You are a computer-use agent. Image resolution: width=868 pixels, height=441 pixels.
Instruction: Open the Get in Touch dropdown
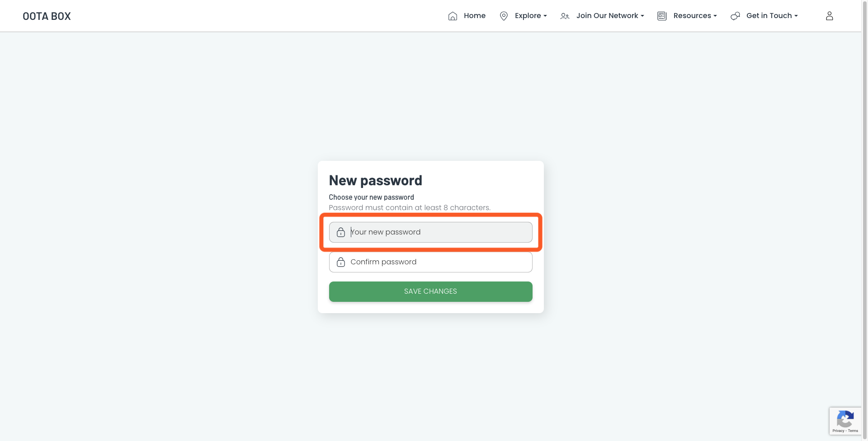[772, 16]
